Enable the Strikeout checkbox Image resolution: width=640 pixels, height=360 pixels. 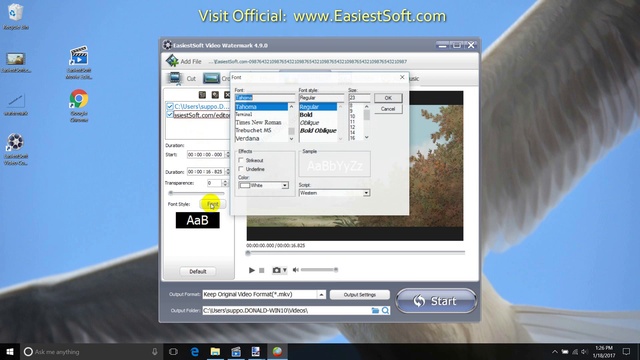pos(241,160)
